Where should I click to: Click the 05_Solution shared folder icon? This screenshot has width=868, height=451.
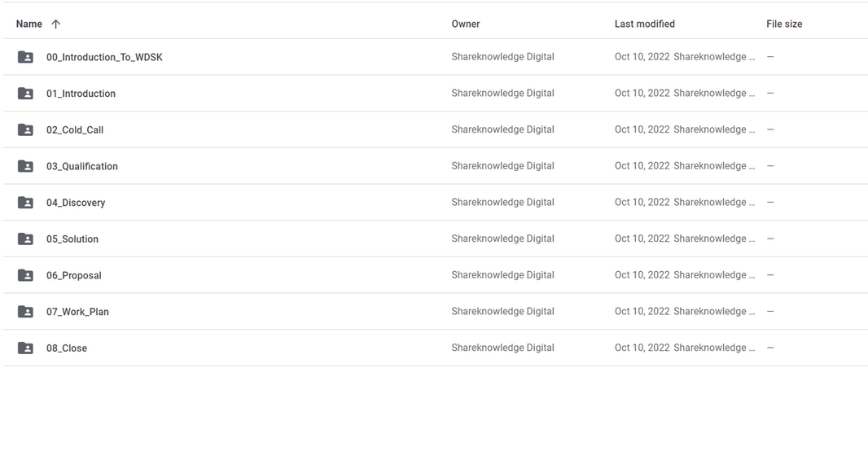point(25,239)
